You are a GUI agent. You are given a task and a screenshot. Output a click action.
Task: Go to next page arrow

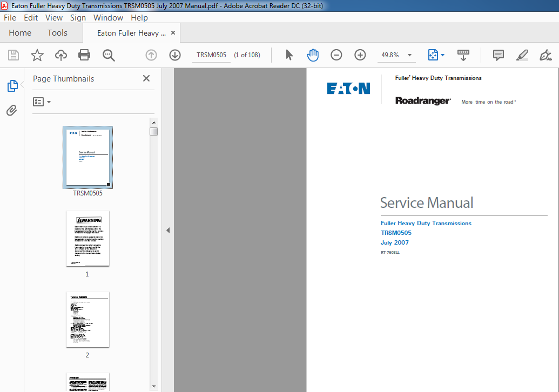pos(174,55)
